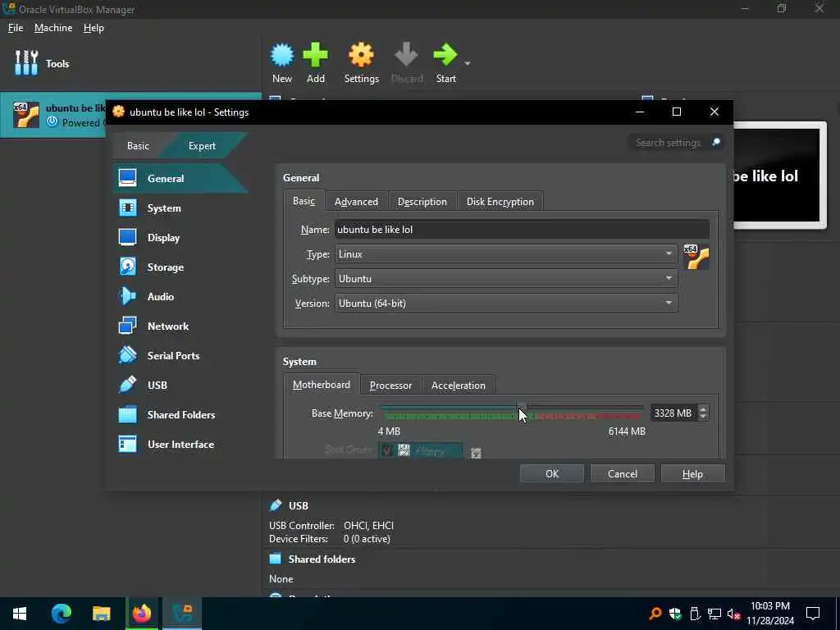The width and height of the screenshot is (840, 630).
Task: Click Cancel in the settings dialog
Action: click(622, 473)
